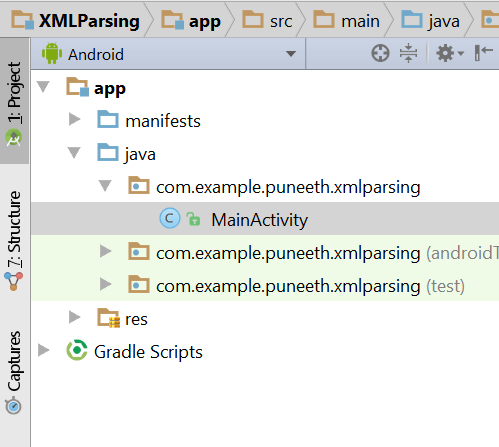Click the res folder icon
499x447 pixels.
(108, 318)
